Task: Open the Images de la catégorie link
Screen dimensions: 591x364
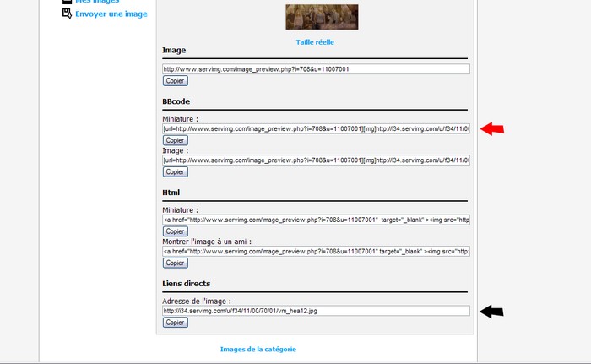Action: [x=258, y=350]
